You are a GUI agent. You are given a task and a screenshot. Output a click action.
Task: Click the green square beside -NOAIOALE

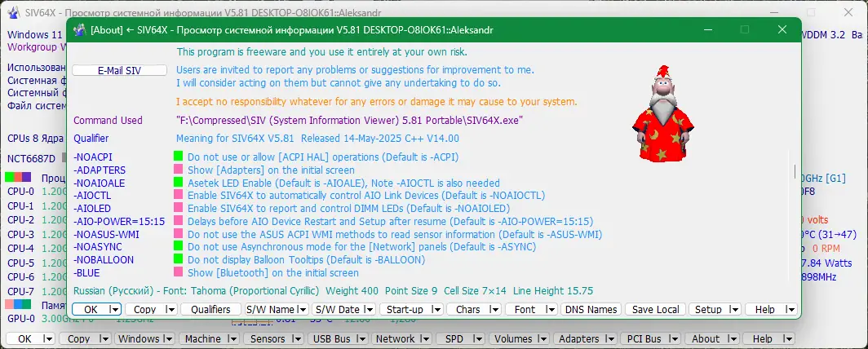[178, 183]
